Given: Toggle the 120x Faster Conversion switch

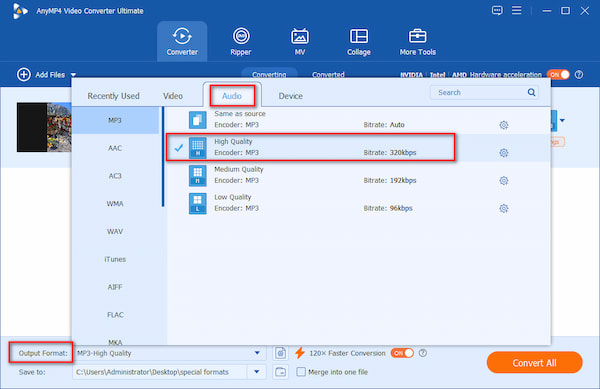Looking at the screenshot, I should tap(402, 353).
